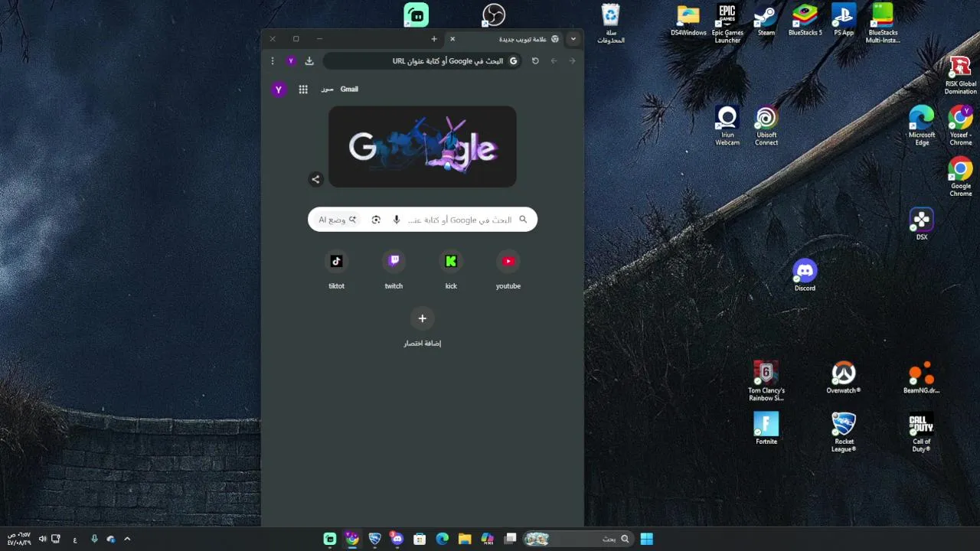Open Task View on taskbar

511,539
